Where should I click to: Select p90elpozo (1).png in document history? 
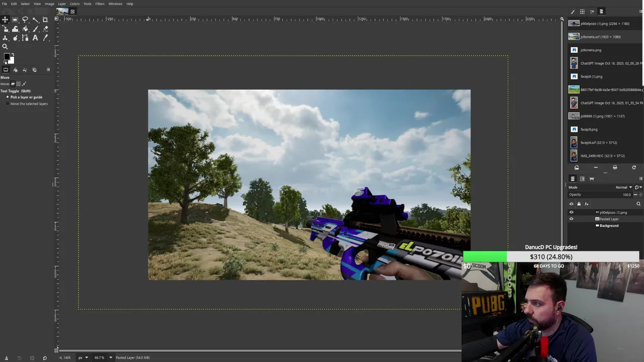coord(605,24)
